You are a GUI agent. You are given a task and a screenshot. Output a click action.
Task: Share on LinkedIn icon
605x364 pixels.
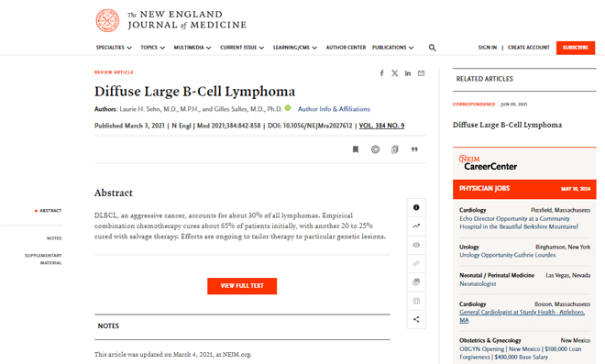point(408,73)
